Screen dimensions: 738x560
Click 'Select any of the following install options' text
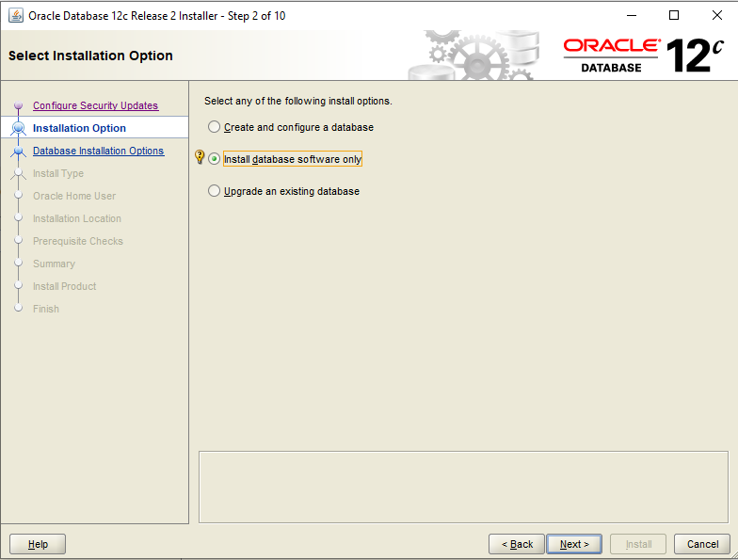tap(297, 101)
